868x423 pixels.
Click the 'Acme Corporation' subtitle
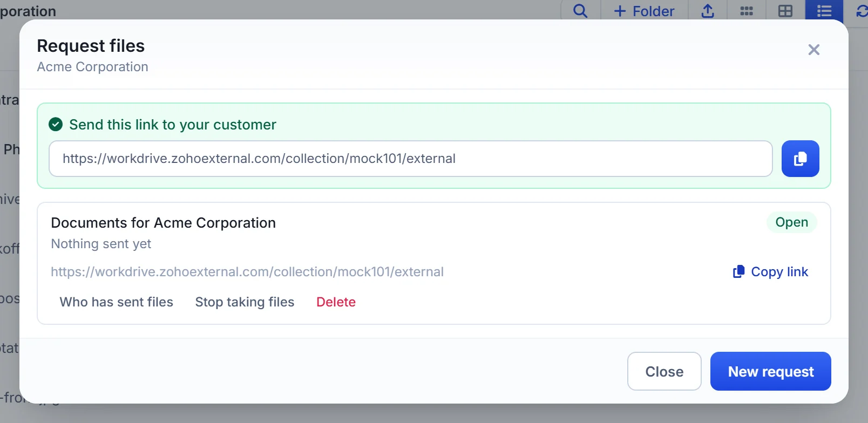[92, 67]
